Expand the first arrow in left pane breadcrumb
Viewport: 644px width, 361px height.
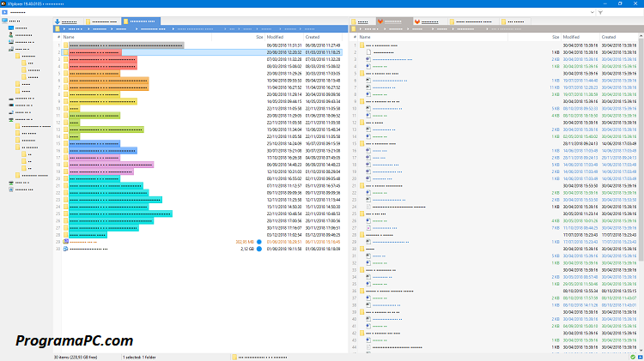click(x=65, y=29)
